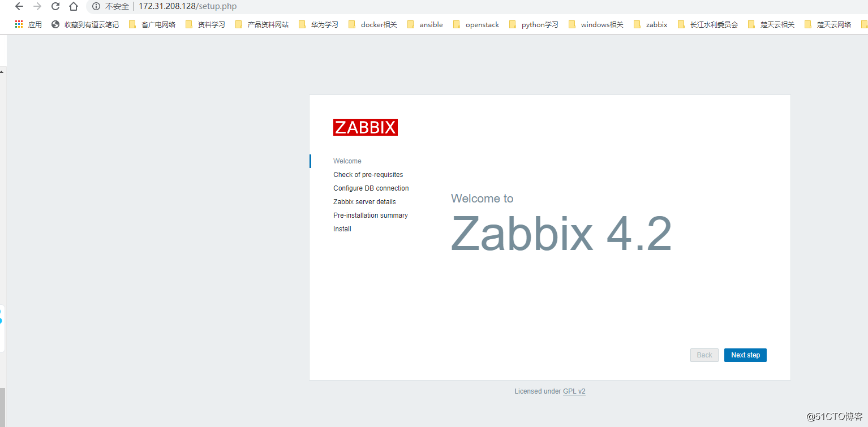
Task: Click the disabled Back button
Action: pyautogui.click(x=704, y=355)
